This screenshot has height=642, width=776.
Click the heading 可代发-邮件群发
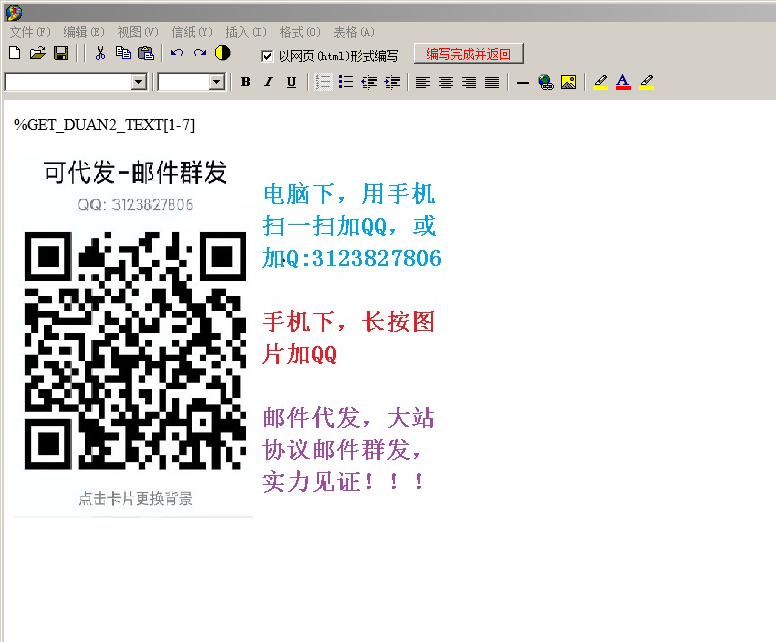click(x=135, y=173)
